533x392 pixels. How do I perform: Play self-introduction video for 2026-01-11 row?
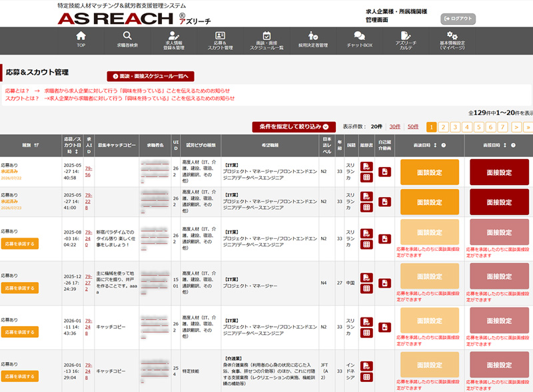click(384, 327)
